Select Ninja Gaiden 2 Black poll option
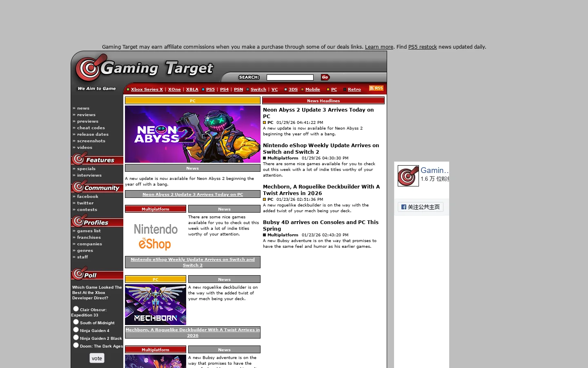588x368 pixels. point(76,337)
